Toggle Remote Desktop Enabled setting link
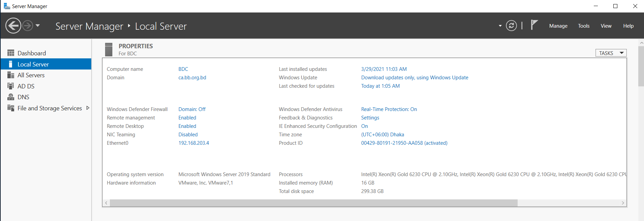644x221 pixels. [x=187, y=126]
